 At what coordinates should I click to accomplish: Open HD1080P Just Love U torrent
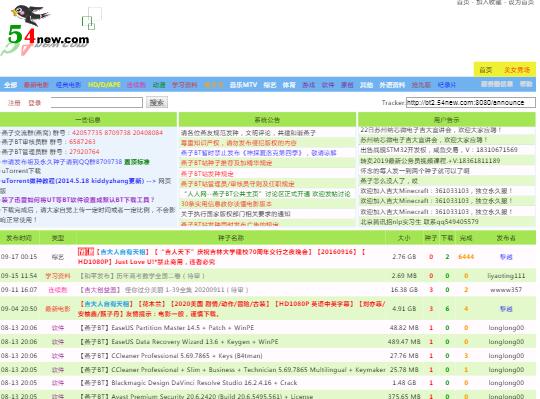(x=221, y=257)
